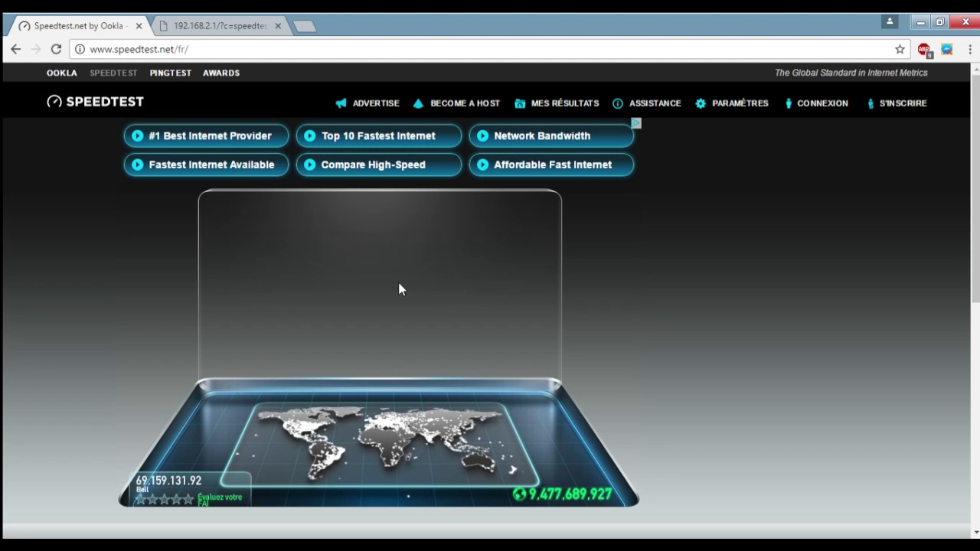Open a new tab button
Image resolution: width=980 pixels, height=551 pixels.
[304, 26]
